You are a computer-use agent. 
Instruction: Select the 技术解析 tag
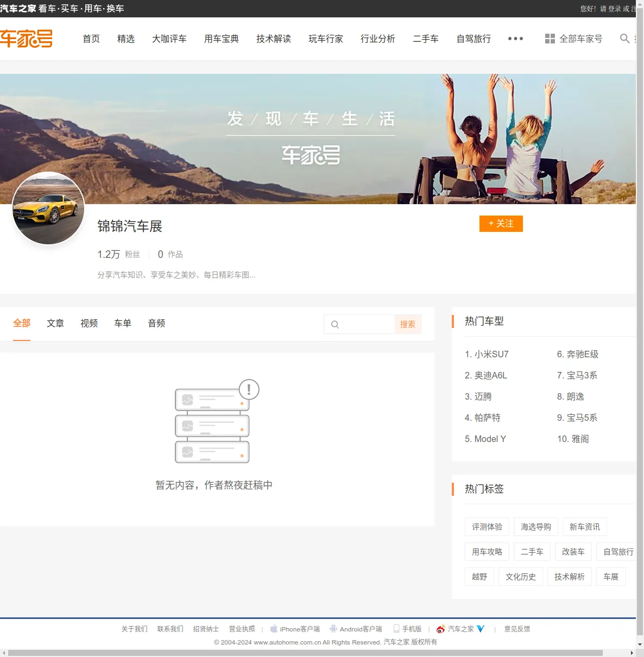(x=570, y=577)
